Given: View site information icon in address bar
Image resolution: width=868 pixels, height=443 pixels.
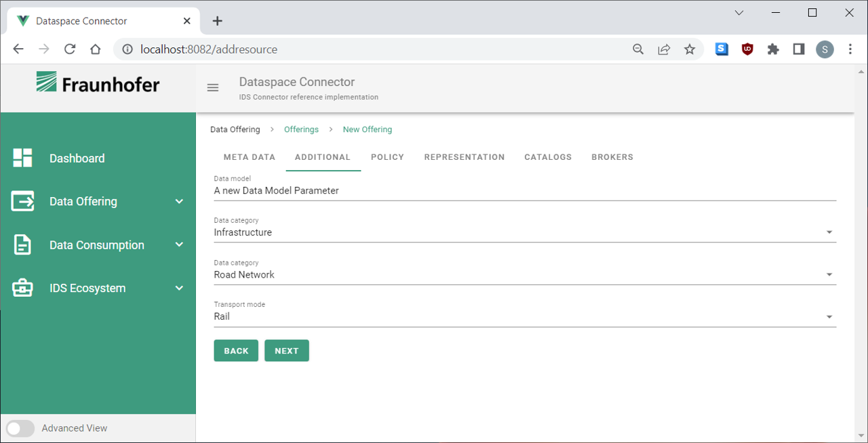Looking at the screenshot, I should coord(126,49).
